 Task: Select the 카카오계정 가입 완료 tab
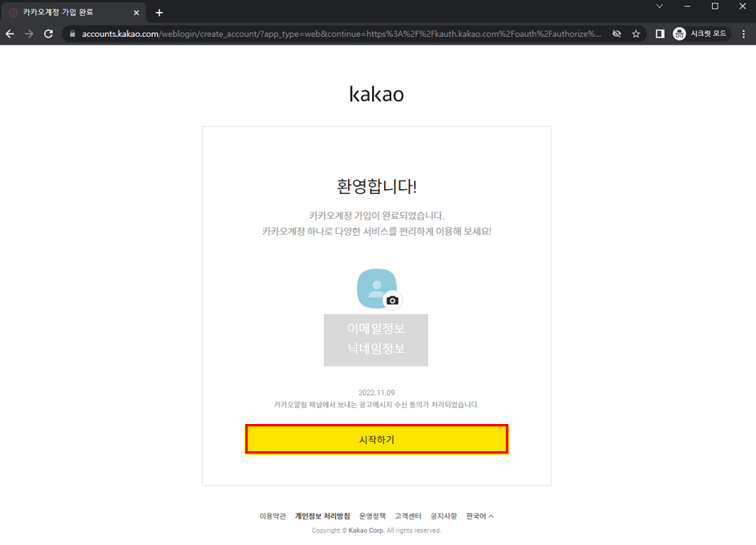(x=72, y=13)
